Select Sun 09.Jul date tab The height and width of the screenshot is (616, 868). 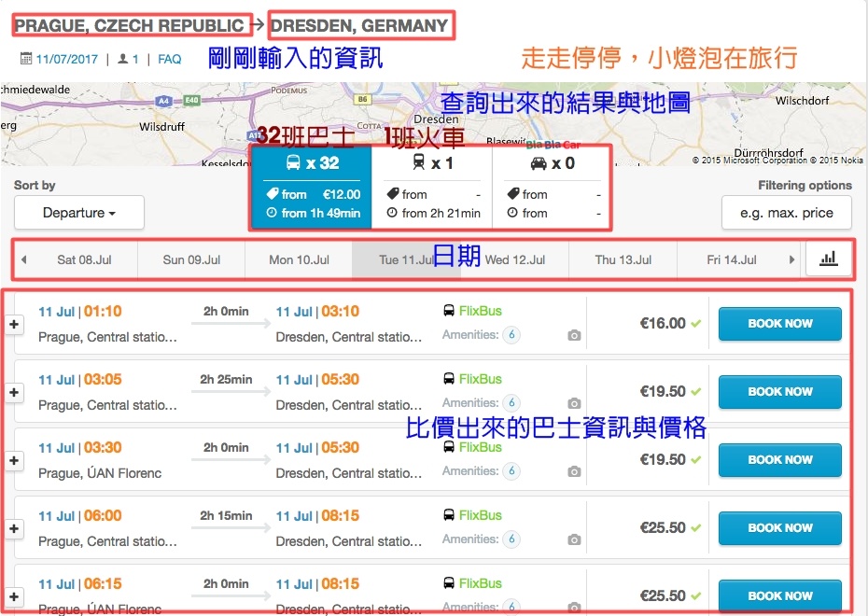pos(191,259)
